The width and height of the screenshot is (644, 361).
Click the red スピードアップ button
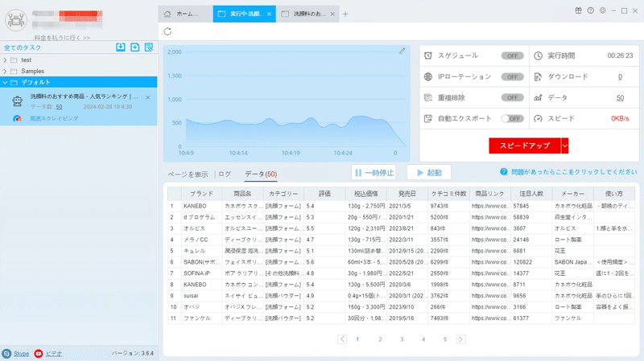(x=525, y=146)
